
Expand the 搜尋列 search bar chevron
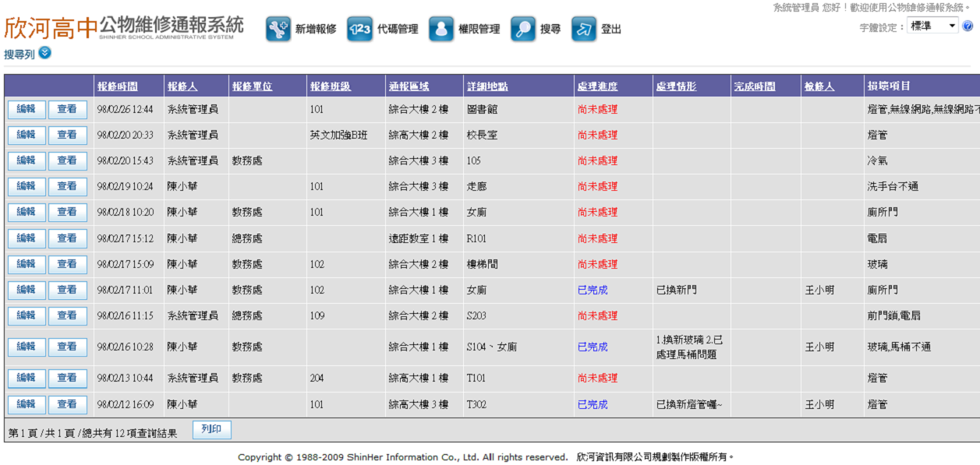click(44, 53)
